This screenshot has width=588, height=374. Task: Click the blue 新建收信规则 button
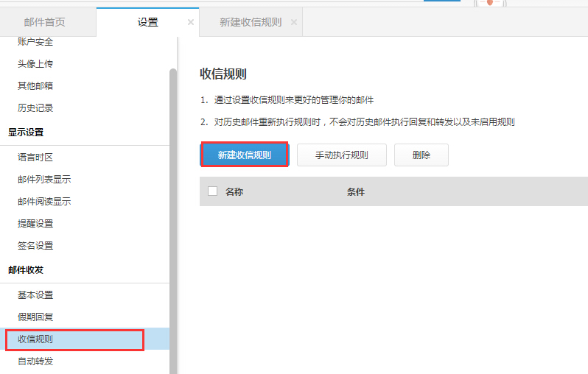[x=244, y=155]
